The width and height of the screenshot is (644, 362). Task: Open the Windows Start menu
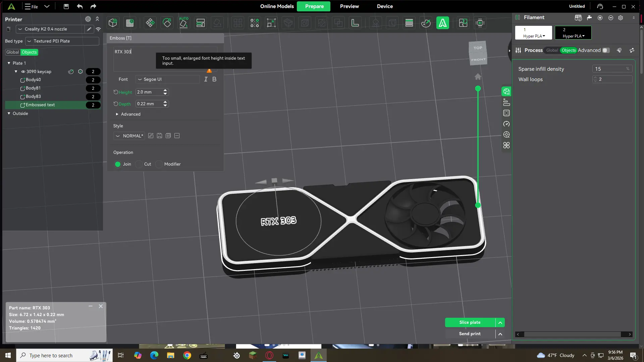(8, 355)
